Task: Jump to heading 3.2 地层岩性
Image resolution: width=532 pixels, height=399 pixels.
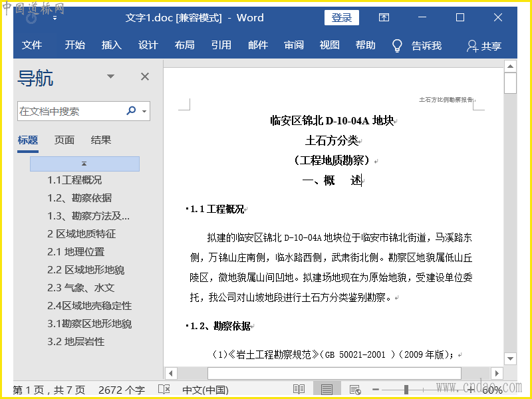Action: [x=76, y=342]
